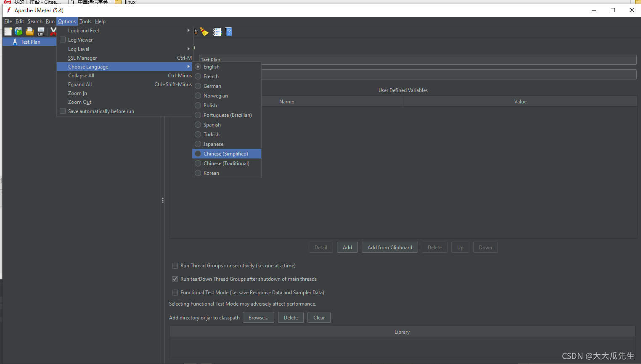This screenshot has height=364, width=641.
Task: Open the File menu
Action: [x=8, y=21]
